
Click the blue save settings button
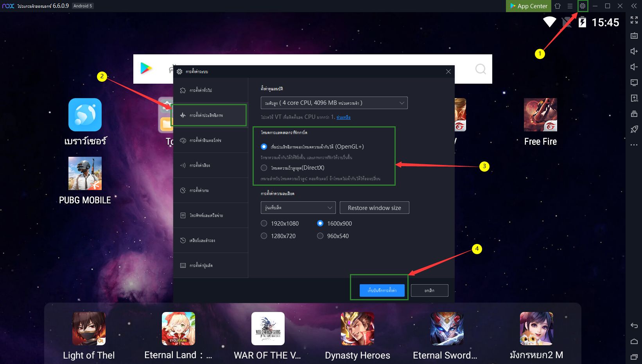382,290
